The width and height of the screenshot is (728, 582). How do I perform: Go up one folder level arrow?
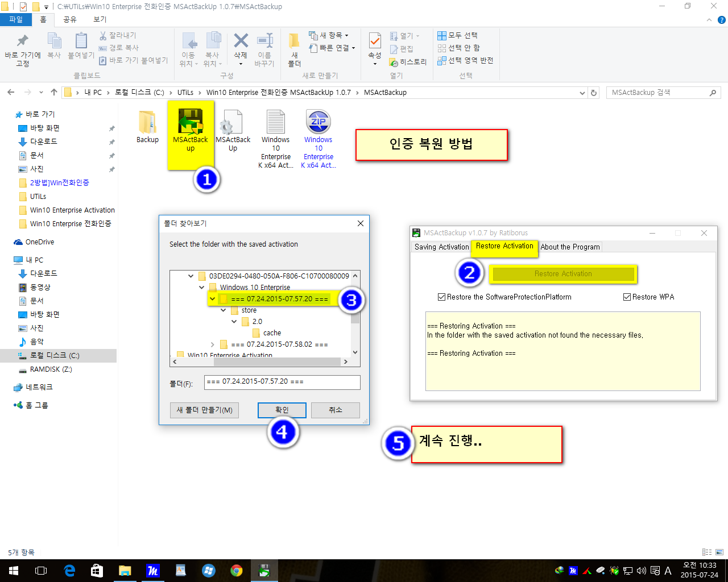[x=54, y=92]
